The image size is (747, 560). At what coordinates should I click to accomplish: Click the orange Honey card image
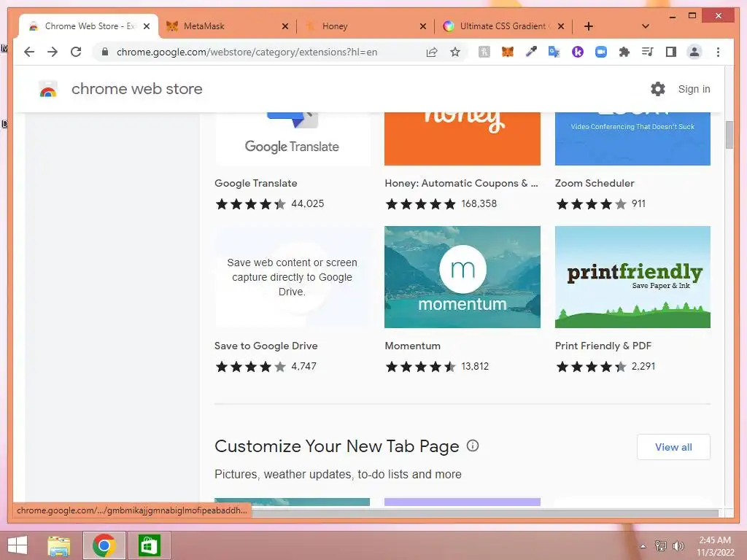point(462,139)
